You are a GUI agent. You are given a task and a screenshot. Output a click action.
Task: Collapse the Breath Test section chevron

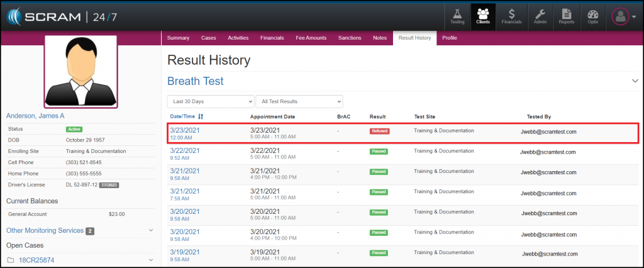point(635,81)
